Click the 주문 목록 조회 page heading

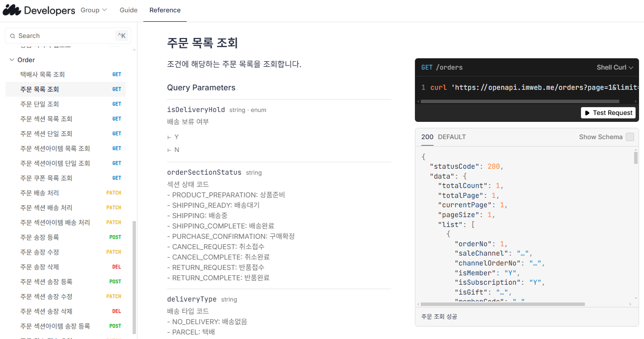pos(203,43)
